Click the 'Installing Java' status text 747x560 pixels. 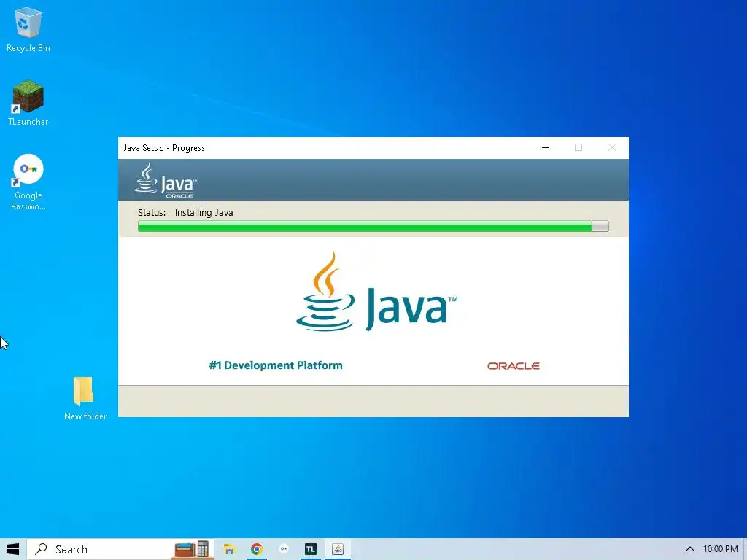(204, 212)
